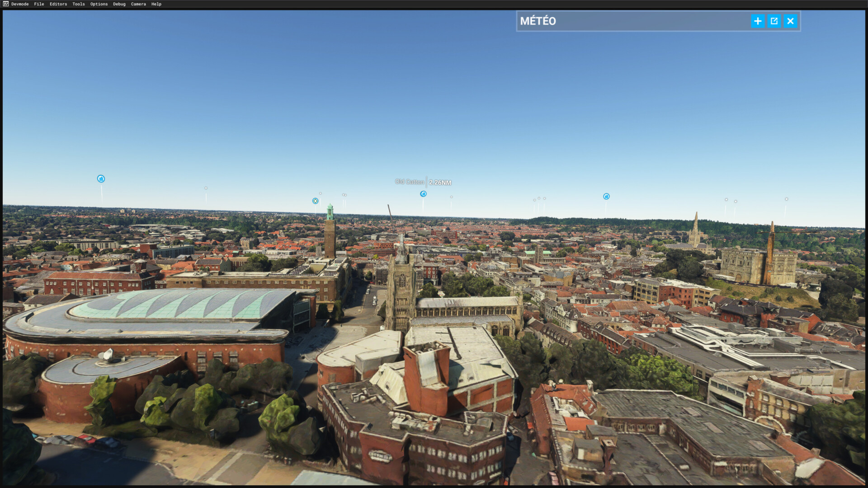Viewport: 868px width, 488px height.
Task: Open the Camera menu
Action: (138, 4)
